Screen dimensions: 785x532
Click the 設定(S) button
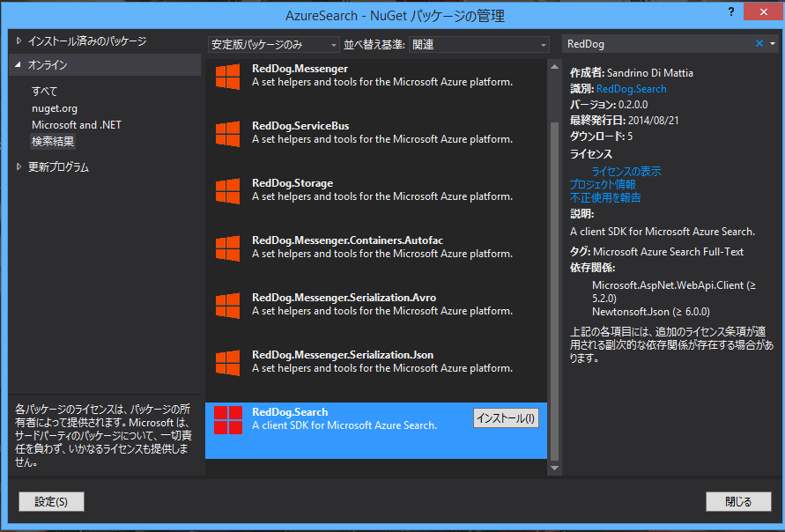(x=51, y=501)
